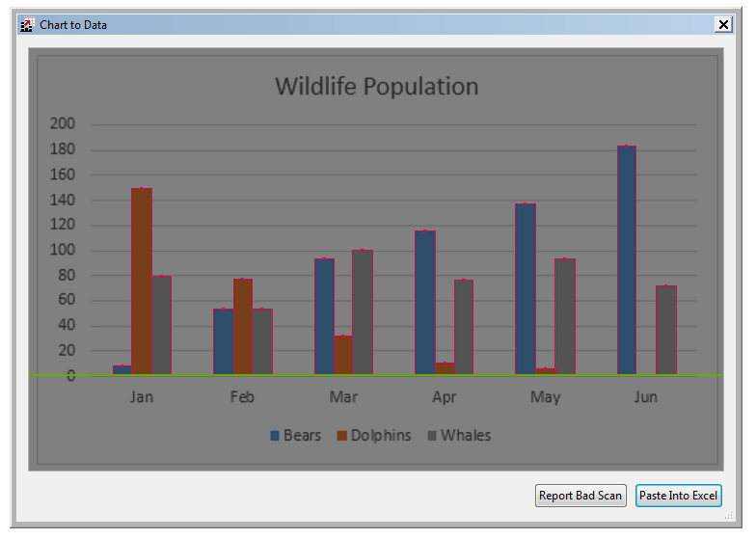The width and height of the screenshot is (756, 539).
Task: Click the Wildlife Population chart title
Action: pos(376,87)
